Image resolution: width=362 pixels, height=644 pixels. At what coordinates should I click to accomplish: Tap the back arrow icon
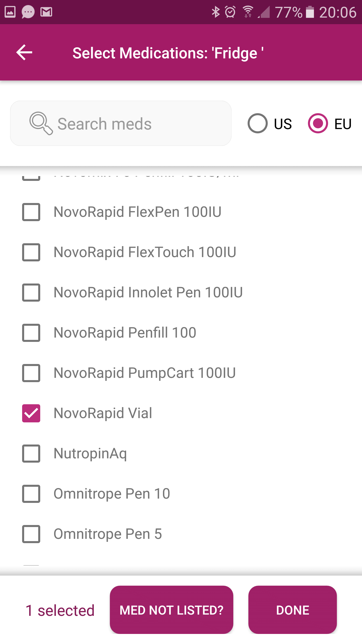(x=24, y=52)
